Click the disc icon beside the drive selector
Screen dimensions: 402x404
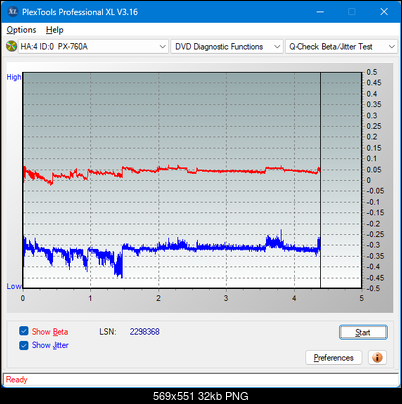point(11,46)
